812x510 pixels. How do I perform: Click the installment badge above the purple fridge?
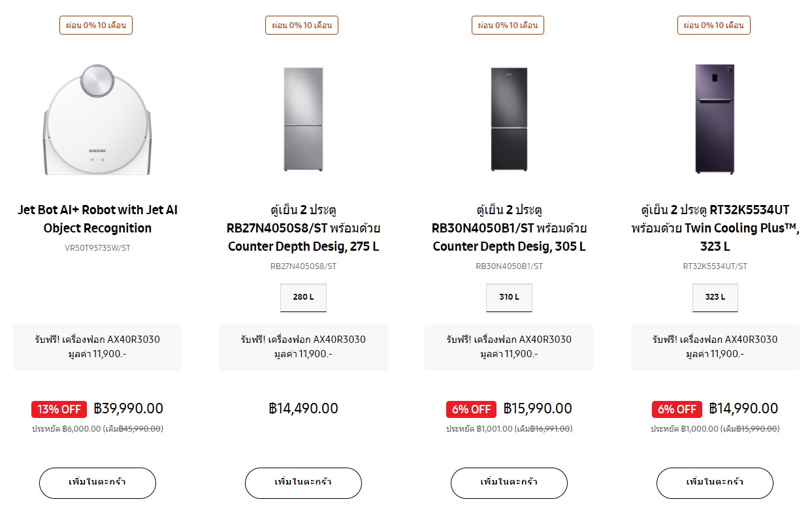pos(713,25)
